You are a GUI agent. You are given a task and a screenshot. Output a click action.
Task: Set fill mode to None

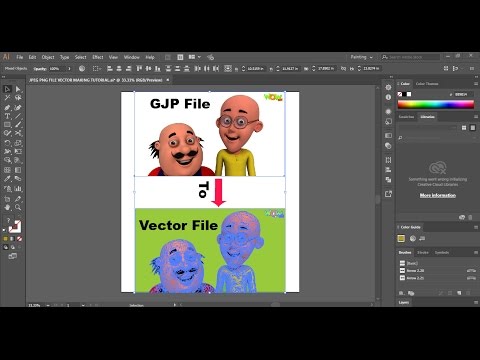pyautogui.click(x=19, y=239)
